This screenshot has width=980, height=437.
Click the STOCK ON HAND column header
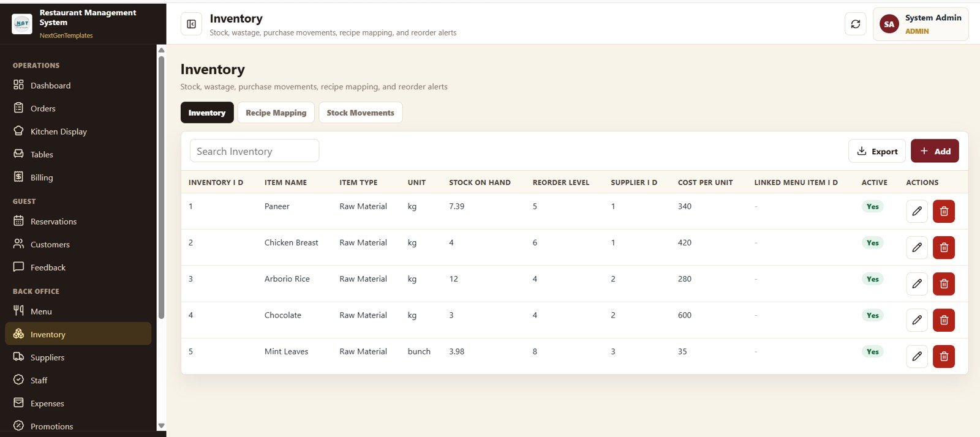pos(480,182)
